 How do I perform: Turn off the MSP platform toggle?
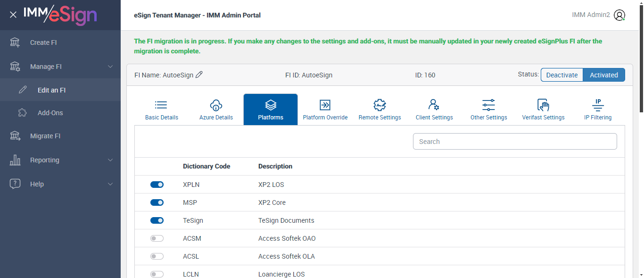coord(157,202)
